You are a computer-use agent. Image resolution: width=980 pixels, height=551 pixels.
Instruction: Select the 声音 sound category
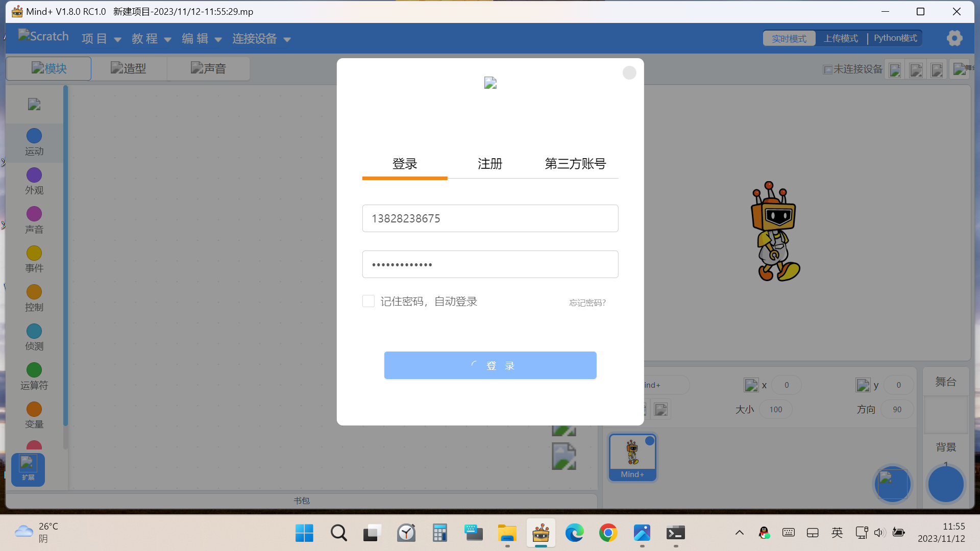pyautogui.click(x=34, y=220)
